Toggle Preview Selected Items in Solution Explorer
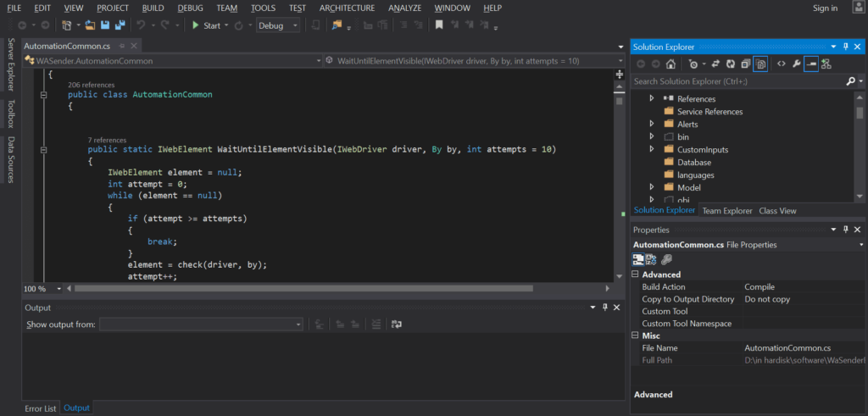 [811, 64]
